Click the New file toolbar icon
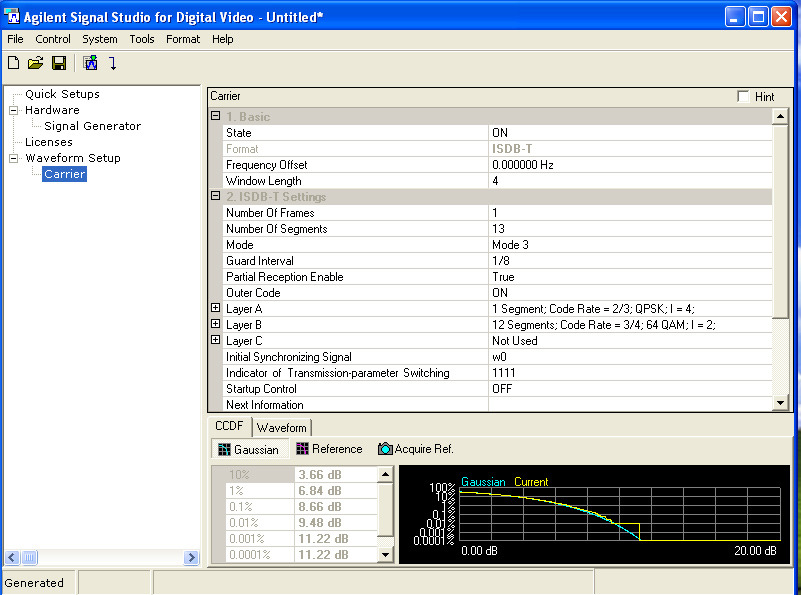Image resolution: width=801 pixels, height=595 pixels. [x=14, y=63]
